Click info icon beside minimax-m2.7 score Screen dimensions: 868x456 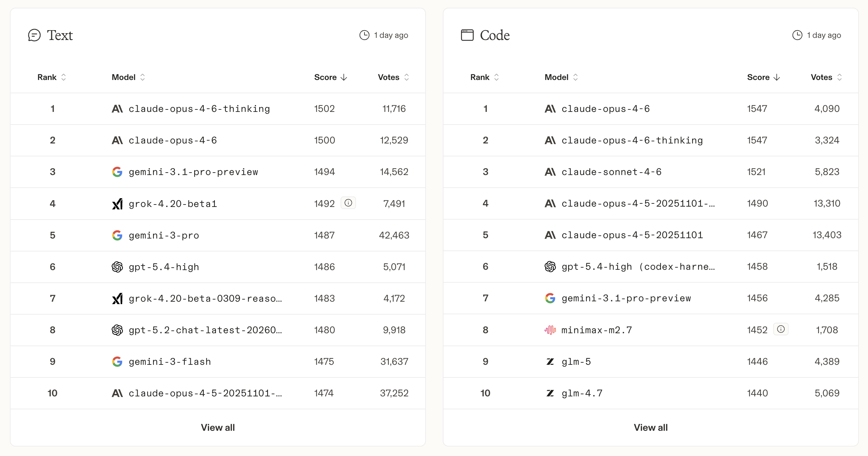(781, 329)
